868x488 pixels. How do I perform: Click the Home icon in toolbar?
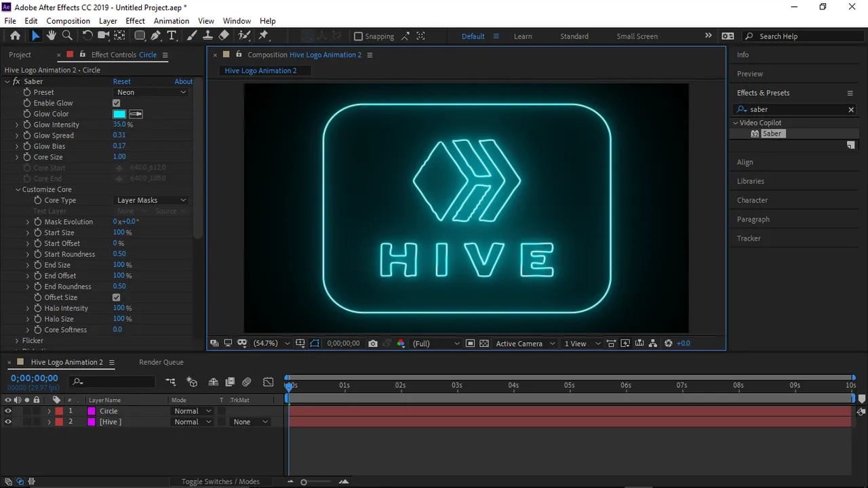(x=15, y=36)
